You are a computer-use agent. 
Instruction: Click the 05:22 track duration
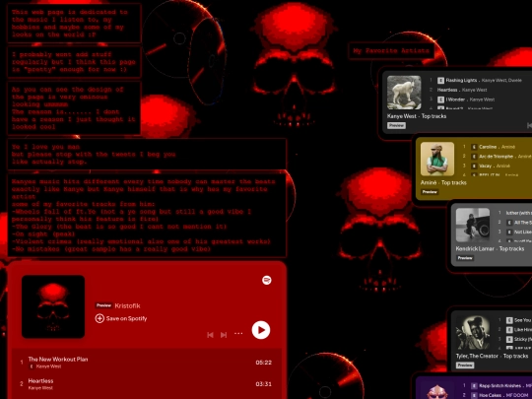pos(264,363)
